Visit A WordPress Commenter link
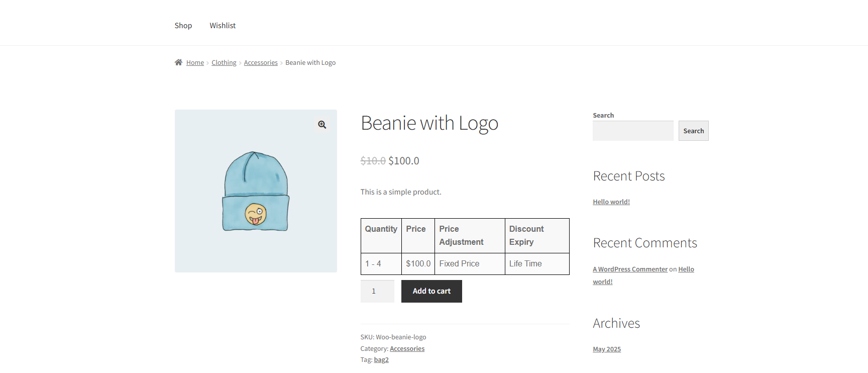The height and width of the screenshot is (373, 868). coord(630,269)
